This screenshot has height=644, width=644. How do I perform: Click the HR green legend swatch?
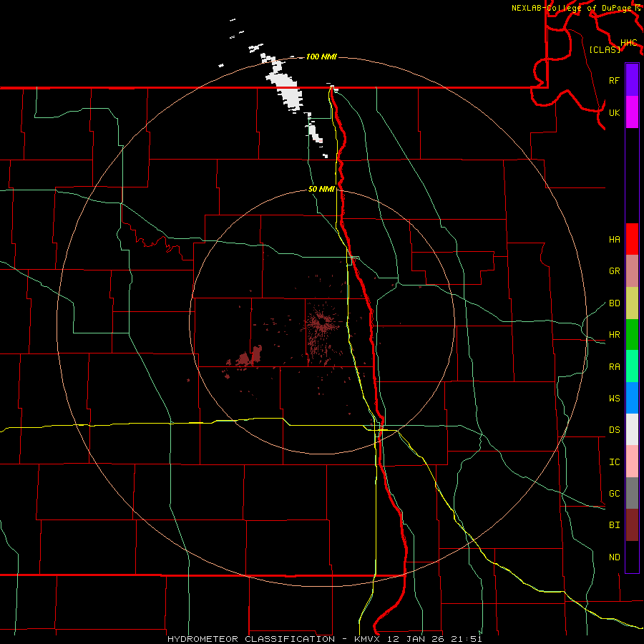[x=632, y=335]
